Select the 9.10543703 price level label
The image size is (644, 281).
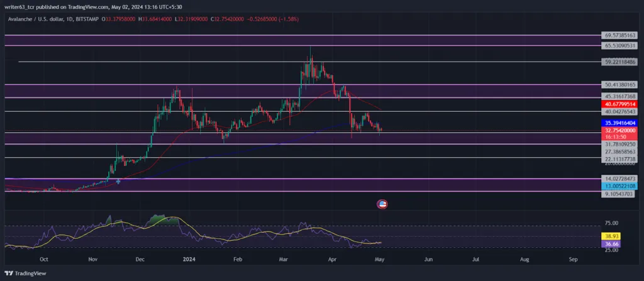(x=619, y=194)
